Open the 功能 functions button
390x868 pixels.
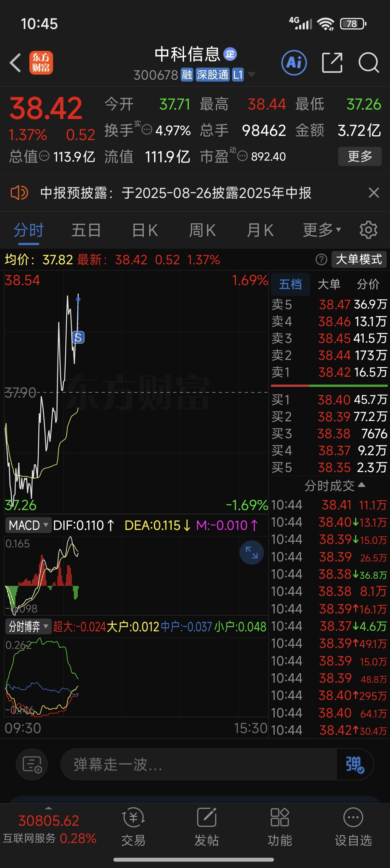[279, 827]
